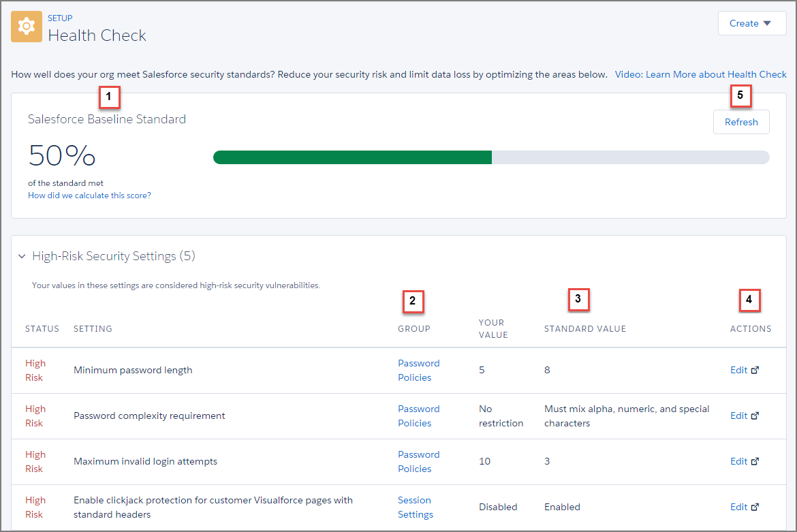This screenshot has height=532, width=797.
Task: Open How did we calculate this score link
Action: point(89,195)
